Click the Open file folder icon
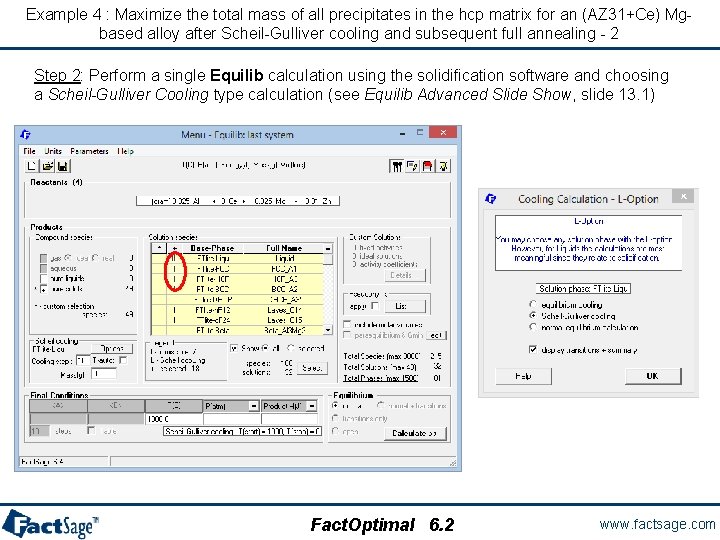Image resolution: width=720 pixels, height=540 pixels. 47,166
